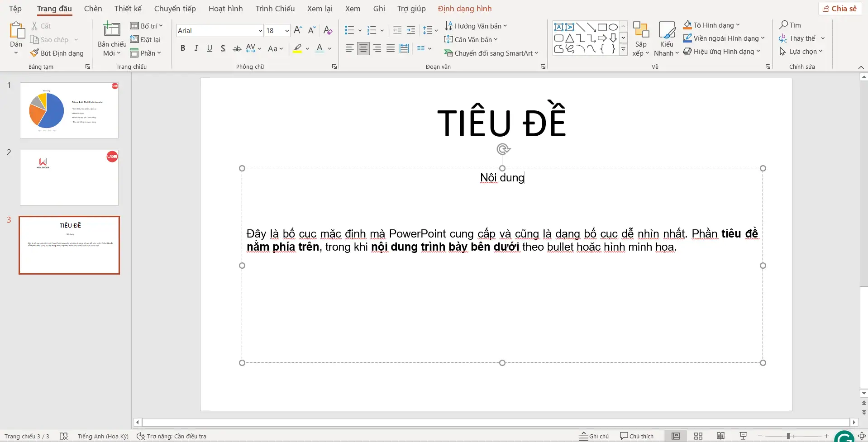Click Ghi chú in the status bar
868x442 pixels.
594,436
